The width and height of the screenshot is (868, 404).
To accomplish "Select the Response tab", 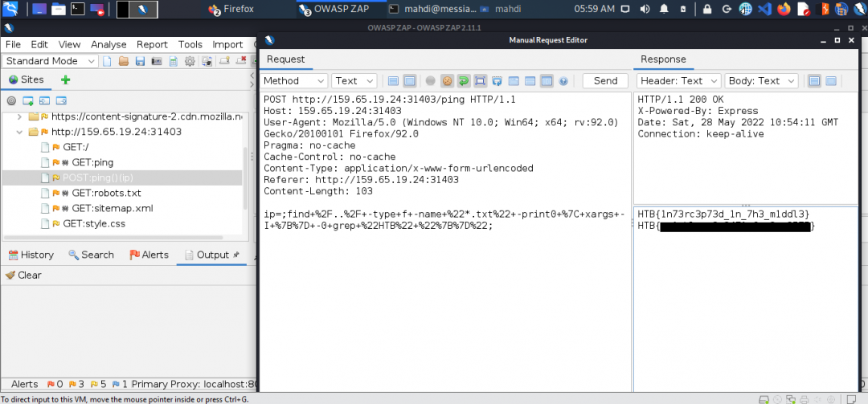I will tap(663, 59).
